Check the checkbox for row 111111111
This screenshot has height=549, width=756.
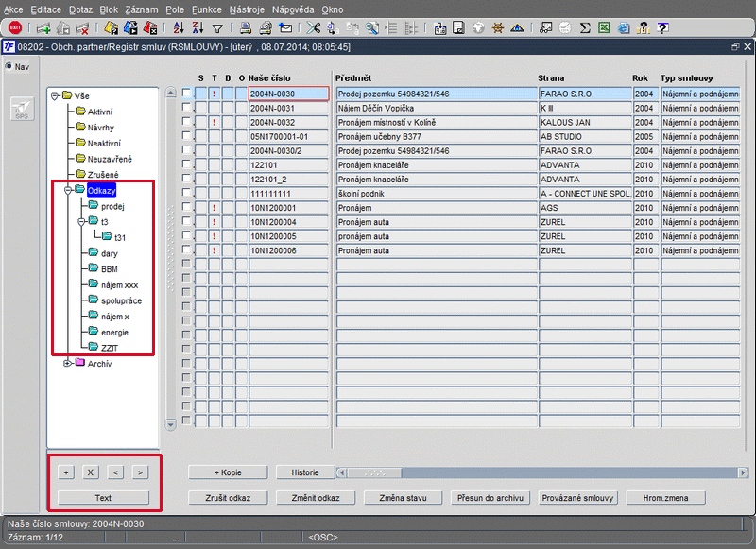(x=186, y=193)
